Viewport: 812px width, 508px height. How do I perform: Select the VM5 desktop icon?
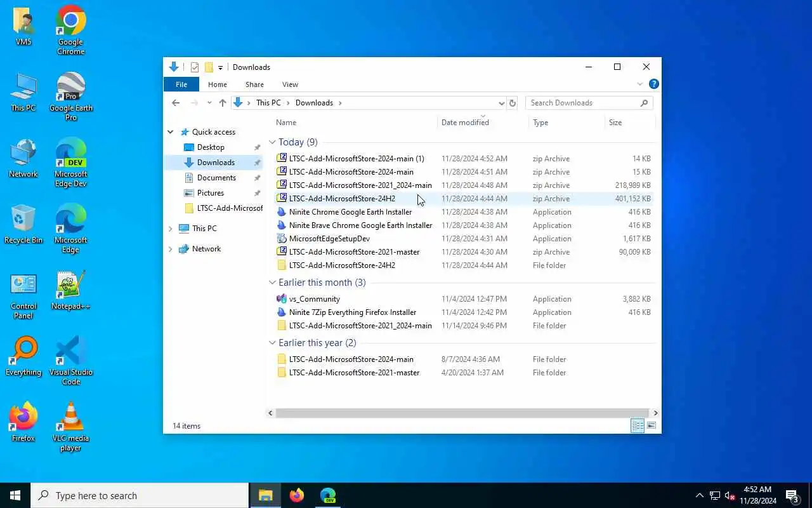23,27
